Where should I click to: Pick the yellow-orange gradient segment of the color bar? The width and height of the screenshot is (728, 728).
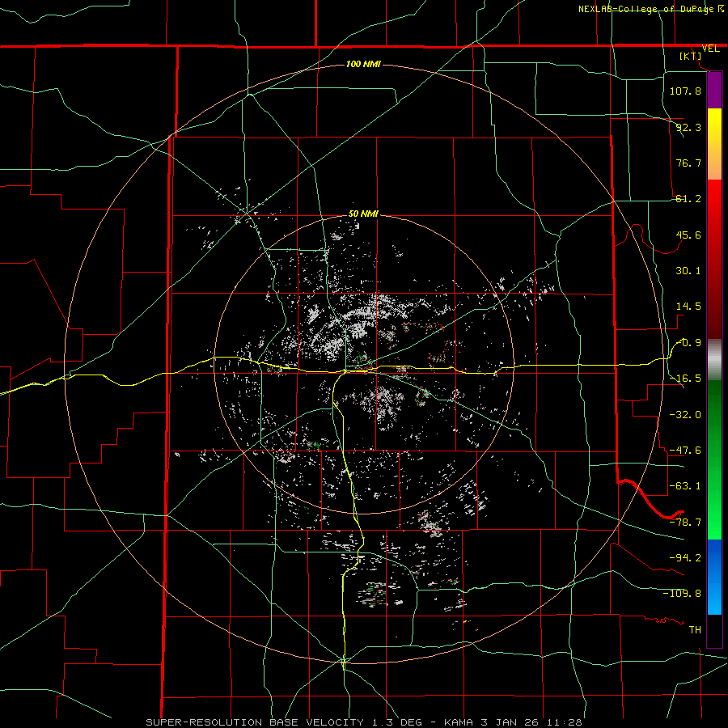pyautogui.click(x=714, y=144)
